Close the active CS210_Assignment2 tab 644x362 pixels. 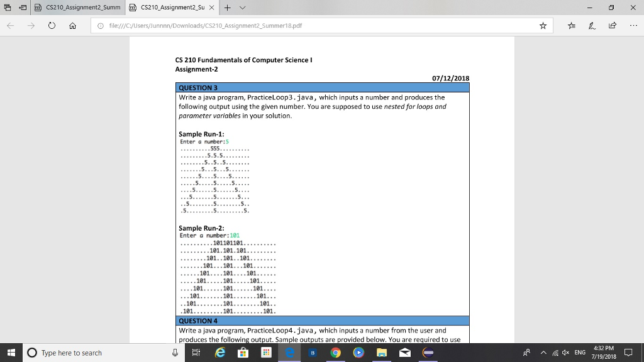(x=211, y=8)
